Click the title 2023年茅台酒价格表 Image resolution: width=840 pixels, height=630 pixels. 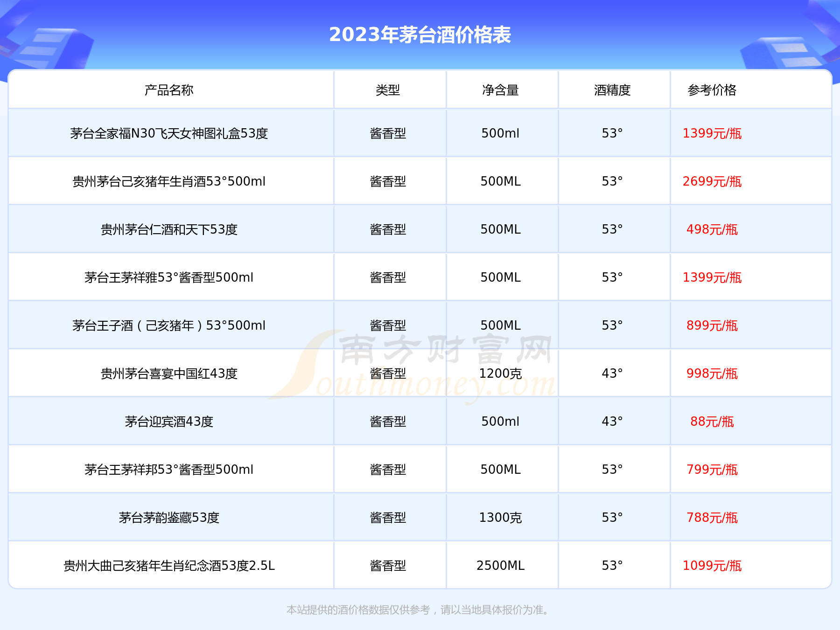pyautogui.click(x=420, y=35)
